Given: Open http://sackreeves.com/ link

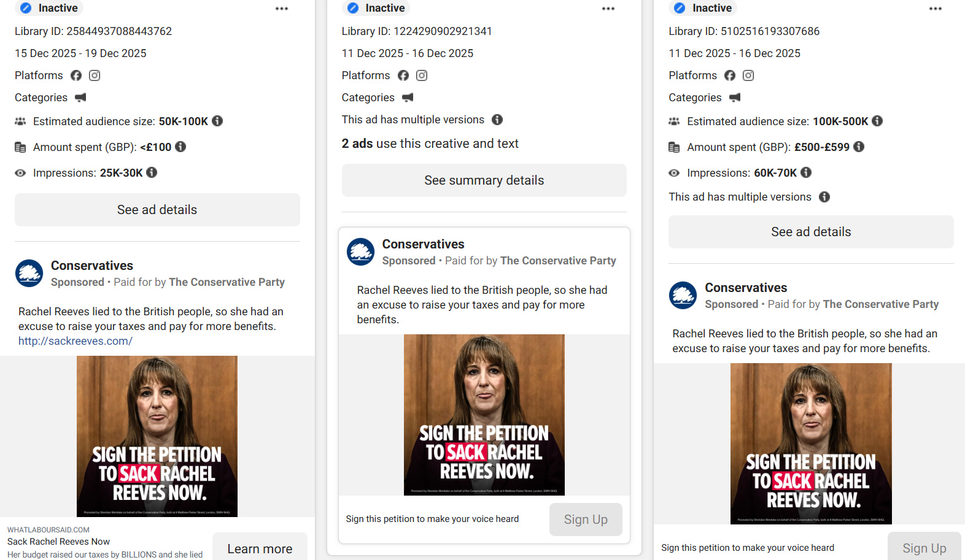Looking at the screenshot, I should pos(76,341).
